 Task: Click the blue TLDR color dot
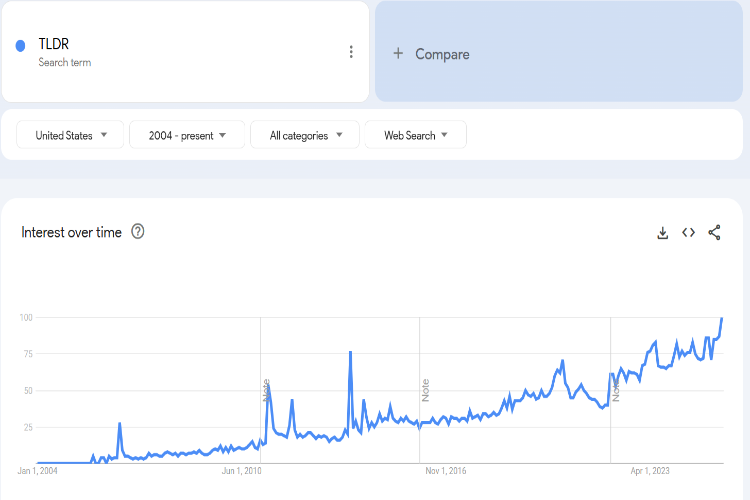tap(21, 46)
